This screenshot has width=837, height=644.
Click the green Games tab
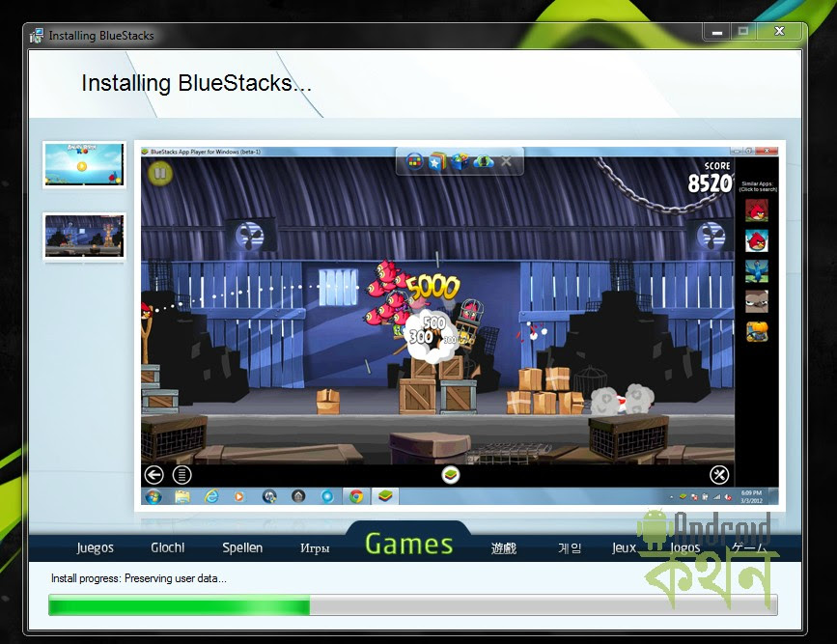click(409, 544)
